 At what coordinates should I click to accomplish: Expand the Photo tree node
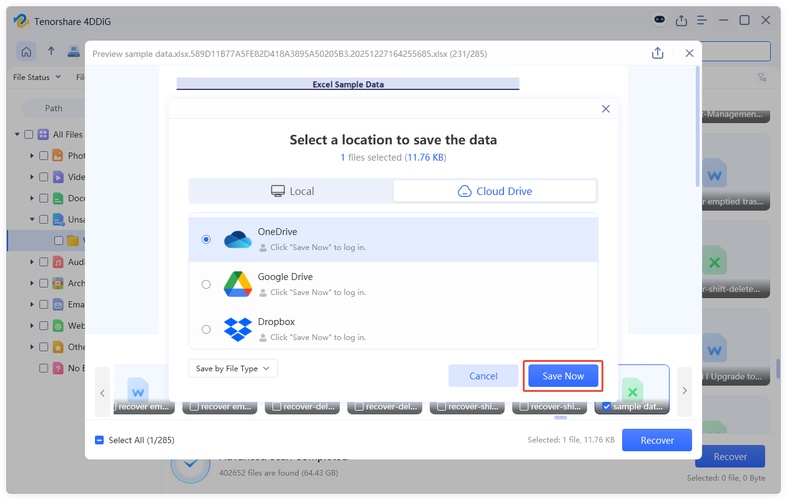[32, 156]
